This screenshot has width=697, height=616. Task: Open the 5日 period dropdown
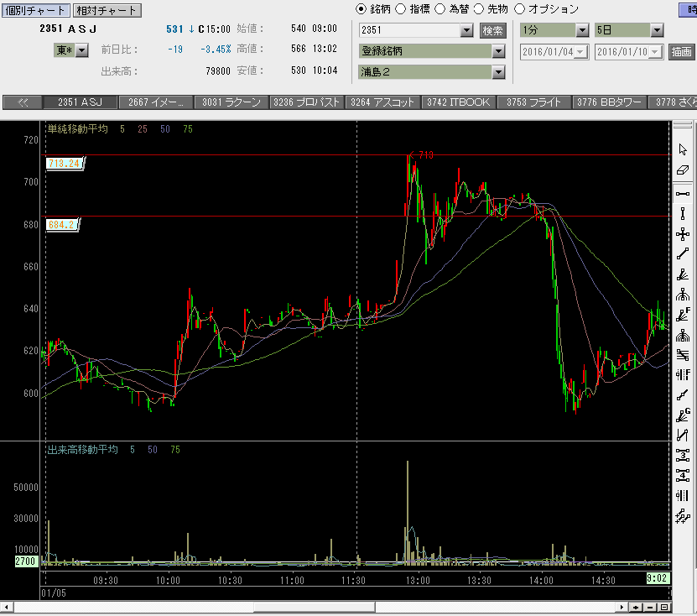tap(657, 30)
